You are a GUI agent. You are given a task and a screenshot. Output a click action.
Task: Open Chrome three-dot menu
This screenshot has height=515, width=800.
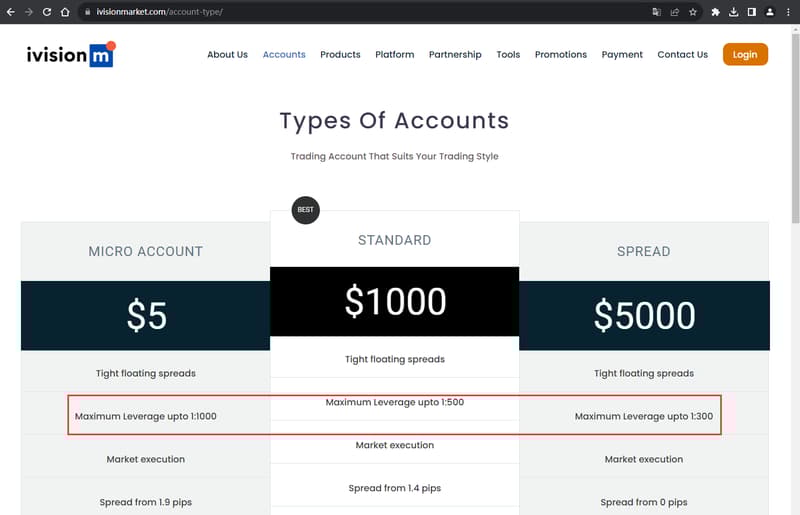tap(788, 12)
